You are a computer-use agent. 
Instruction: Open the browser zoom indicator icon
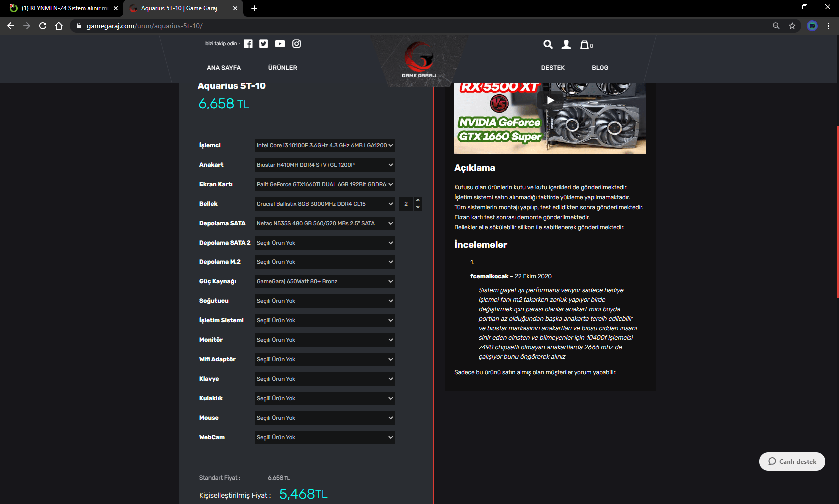pyautogui.click(x=776, y=26)
